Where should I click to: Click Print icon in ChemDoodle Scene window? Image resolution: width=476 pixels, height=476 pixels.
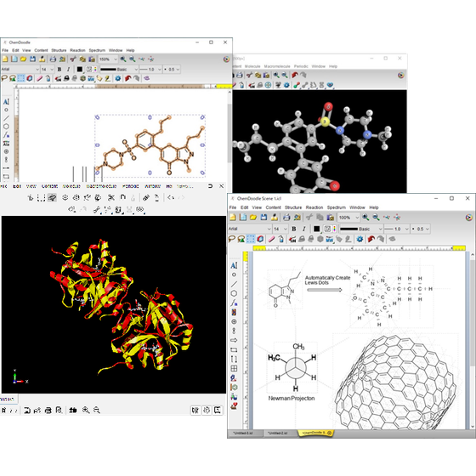tap(286, 217)
